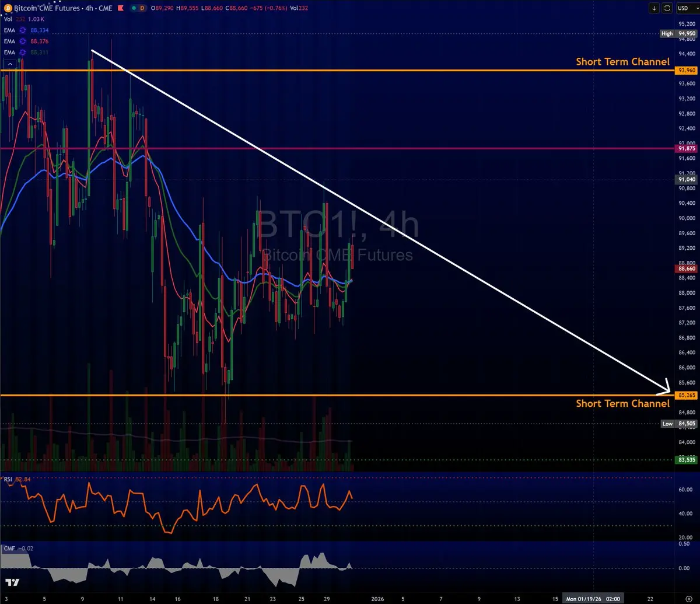Image resolution: width=700 pixels, height=604 pixels.
Task: Click the square bracket frame icon left of USD
Action: pos(666,8)
